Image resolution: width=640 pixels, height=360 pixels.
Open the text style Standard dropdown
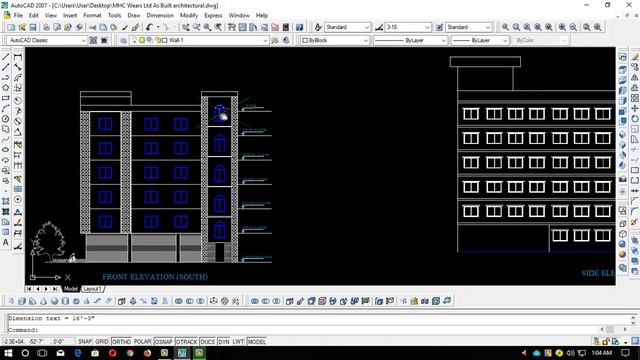click(348, 27)
